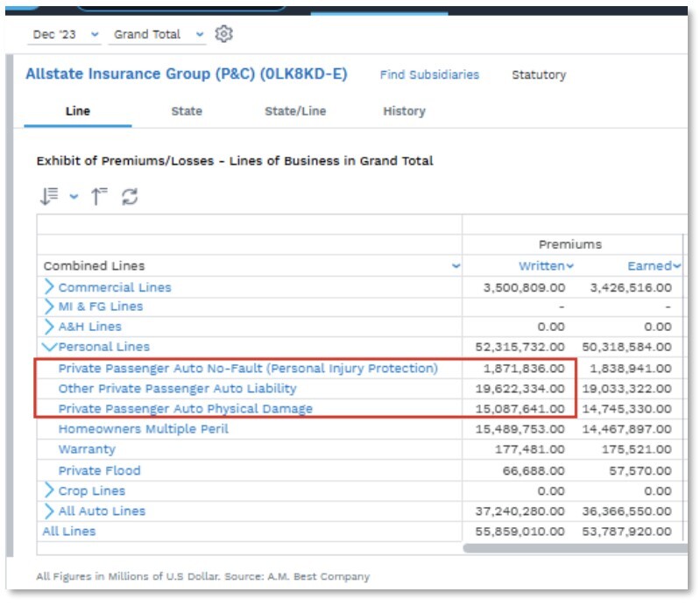Click the sort descending icon
Image resolution: width=700 pixels, height=606 pixels.
49,195
